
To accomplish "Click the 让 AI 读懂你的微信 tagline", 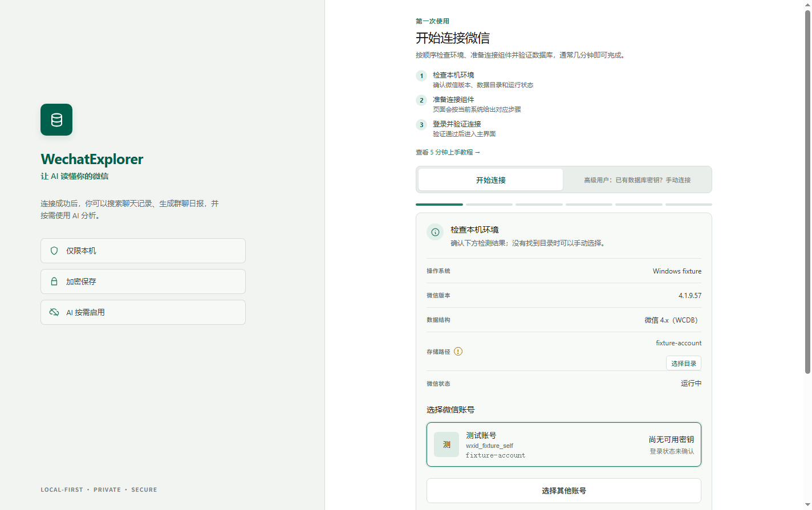I will click(75, 176).
